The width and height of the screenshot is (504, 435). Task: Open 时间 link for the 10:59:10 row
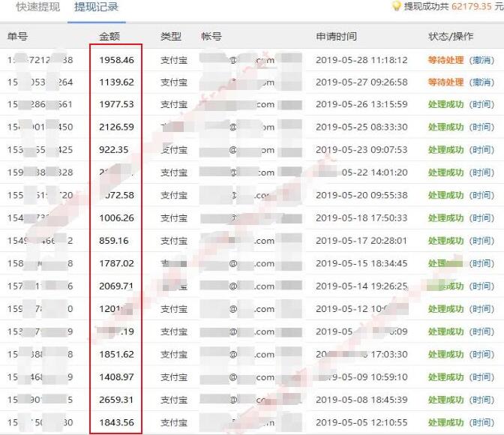(x=481, y=377)
